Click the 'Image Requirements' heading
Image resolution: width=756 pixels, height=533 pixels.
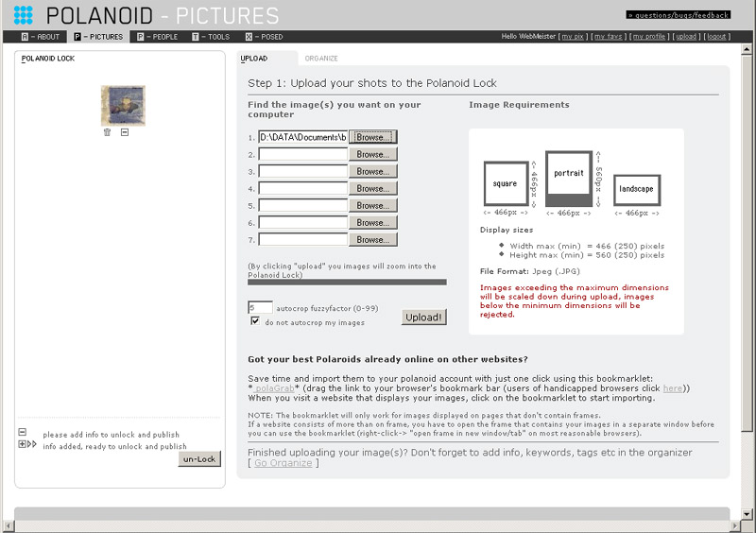tap(519, 105)
